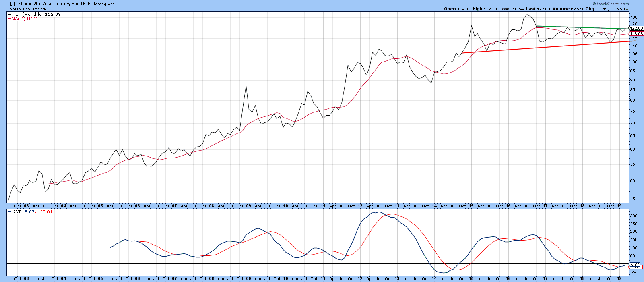
Task: Click the 16 year label beneath the price panel
Action: point(508,206)
